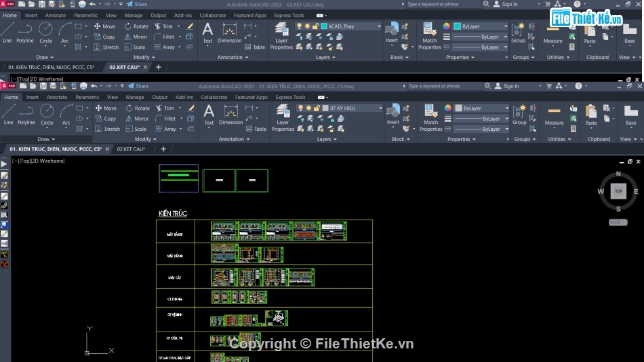Screen dimensions: 644x362
Task: Click the Measure tool in the upper ribbon
Action: click(x=553, y=33)
